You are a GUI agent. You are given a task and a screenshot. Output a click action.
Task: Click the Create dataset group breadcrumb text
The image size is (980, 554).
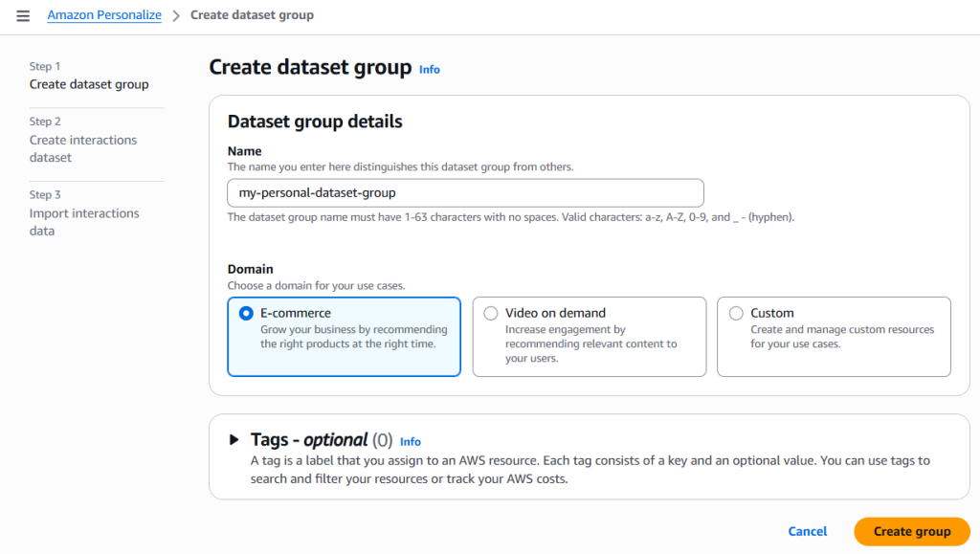point(252,15)
